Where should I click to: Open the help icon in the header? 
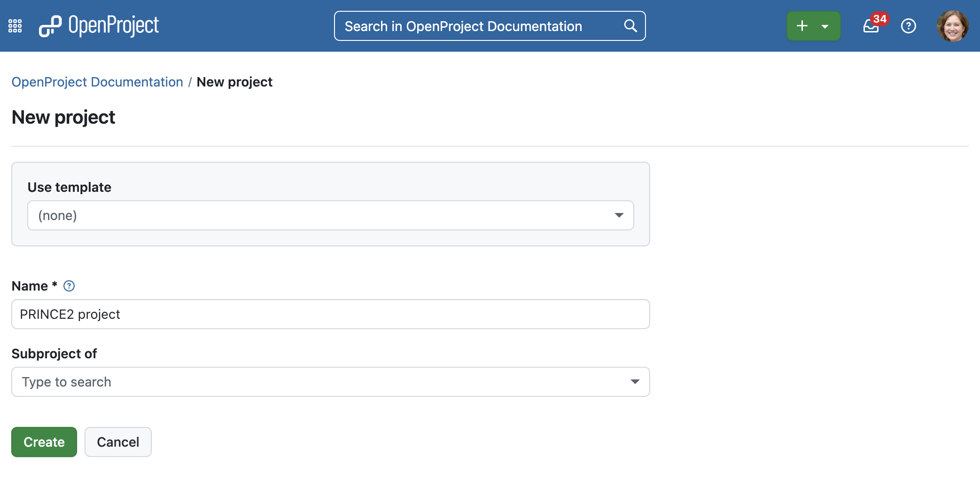(x=909, y=26)
